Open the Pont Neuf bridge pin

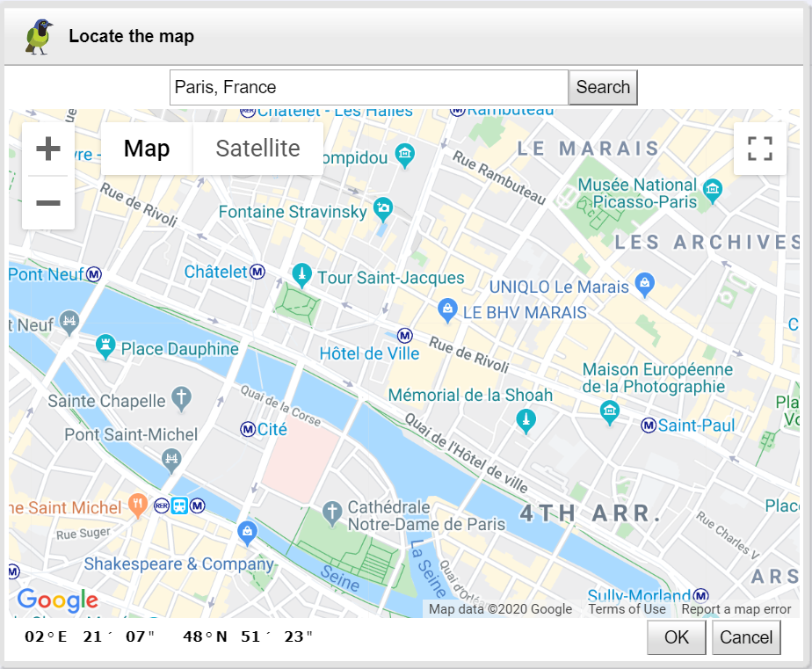point(69,322)
